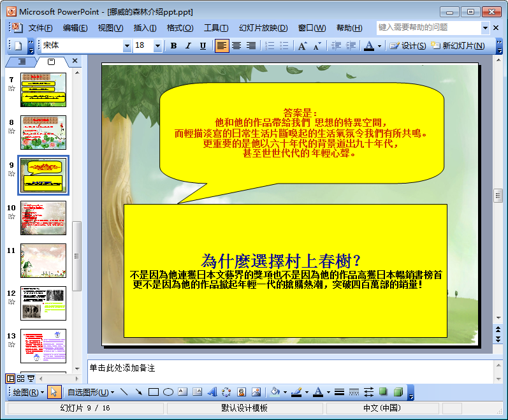Switch to Slide Sorter view

(x=20, y=378)
